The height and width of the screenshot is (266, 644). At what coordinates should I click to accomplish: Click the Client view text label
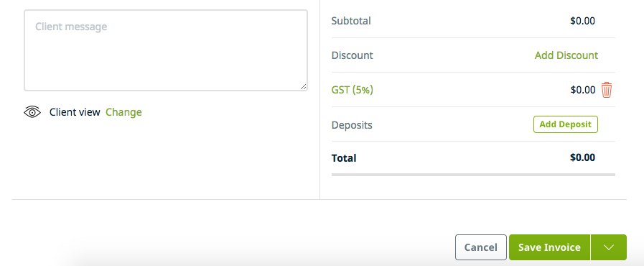[x=75, y=112]
